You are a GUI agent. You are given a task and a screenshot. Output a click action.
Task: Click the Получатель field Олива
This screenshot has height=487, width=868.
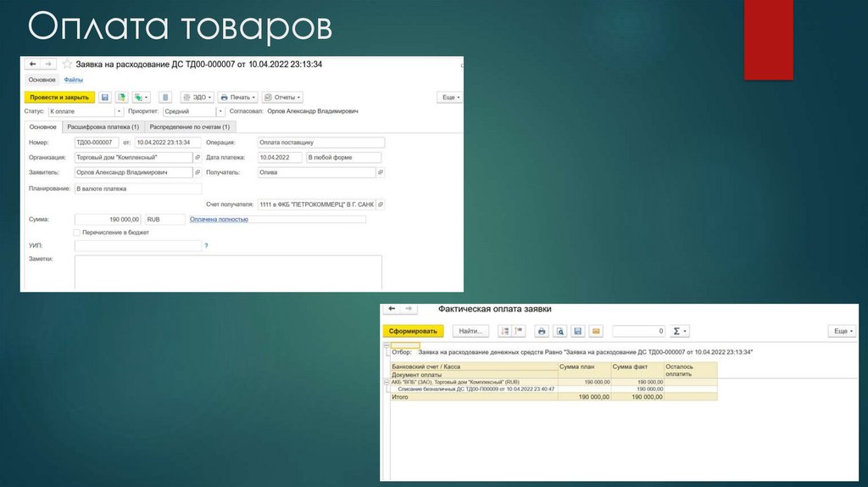tap(316, 172)
